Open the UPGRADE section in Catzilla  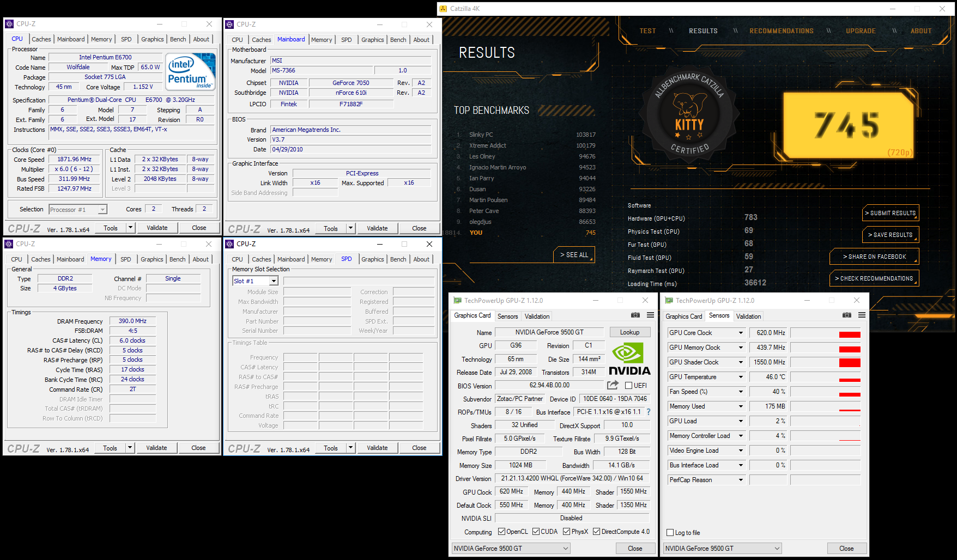(861, 31)
